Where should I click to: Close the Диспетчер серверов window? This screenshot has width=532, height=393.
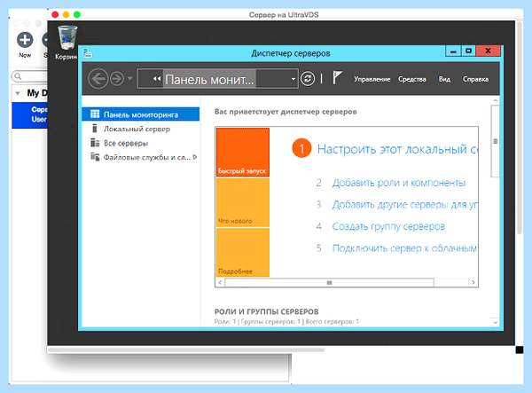(488, 51)
